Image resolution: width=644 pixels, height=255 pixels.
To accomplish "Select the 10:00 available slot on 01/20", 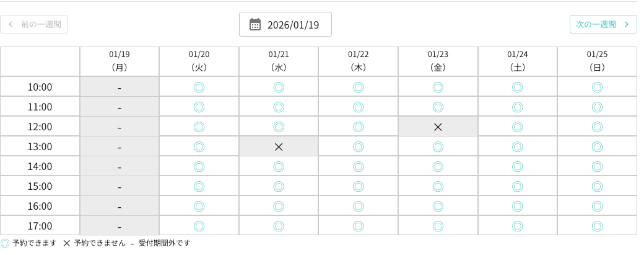I will pyautogui.click(x=199, y=87).
